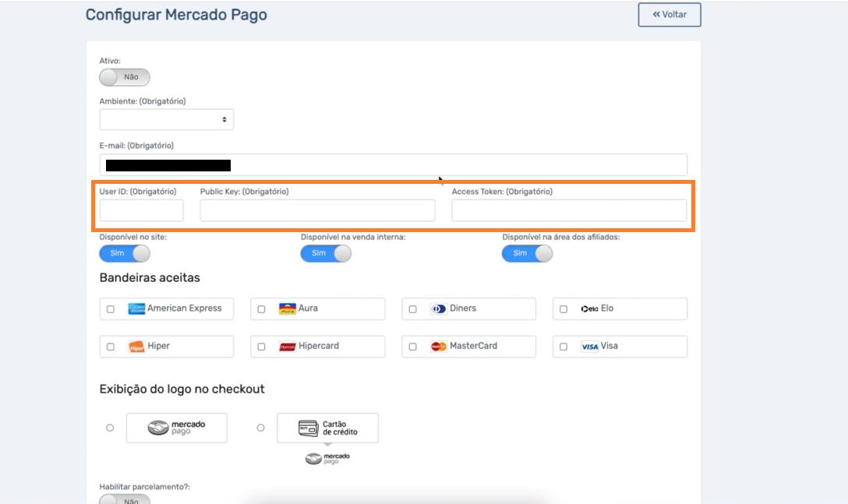Image resolution: width=848 pixels, height=504 pixels.
Task: Click the Cartão de crédito logo thumbnail
Action: [x=327, y=428]
